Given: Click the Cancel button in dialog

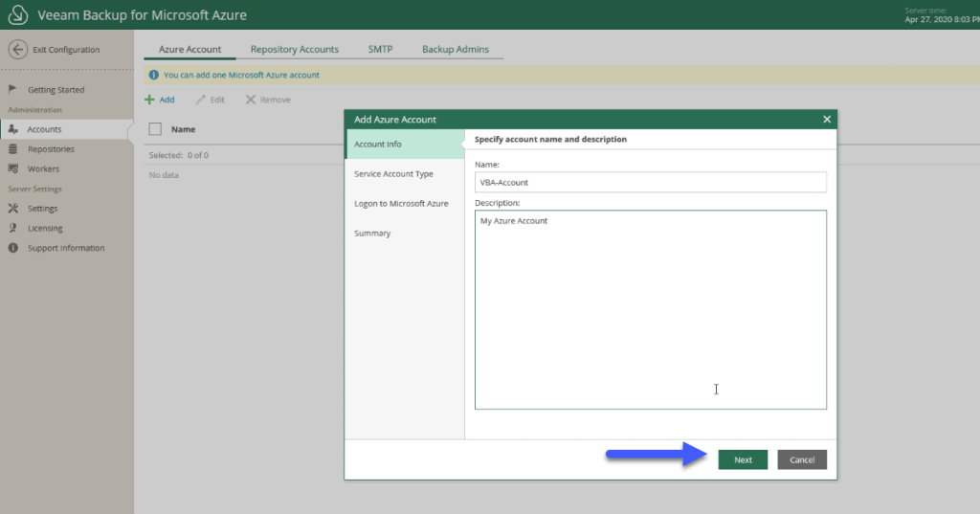Looking at the screenshot, I should pos(802,459).
